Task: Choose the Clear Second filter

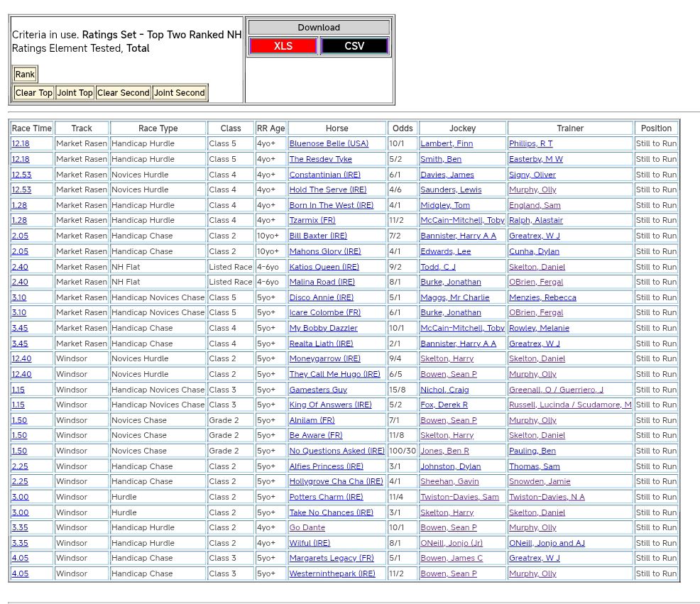Action: (x=124, y=93)
